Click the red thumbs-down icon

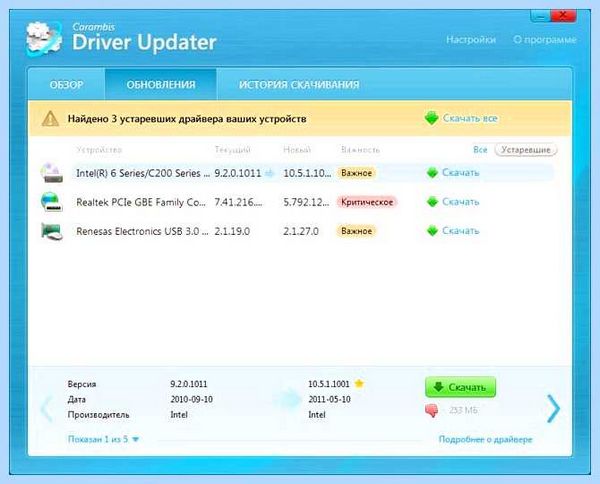(x=432, y=411)
